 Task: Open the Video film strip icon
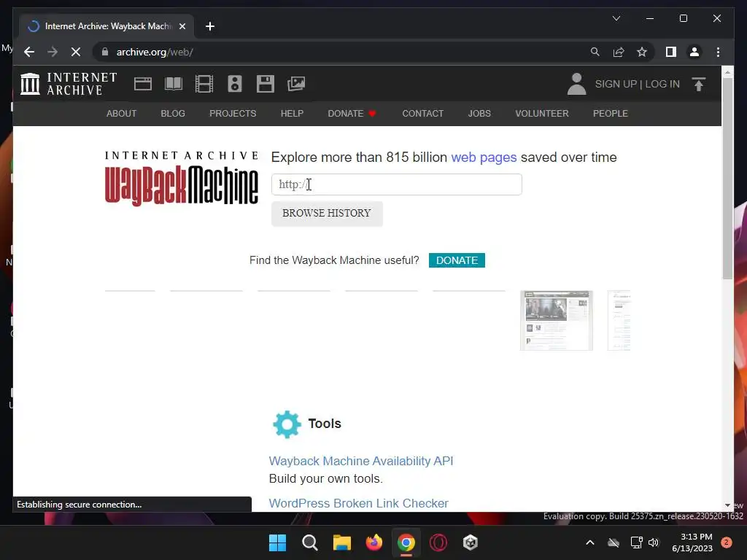coord(204,84)
